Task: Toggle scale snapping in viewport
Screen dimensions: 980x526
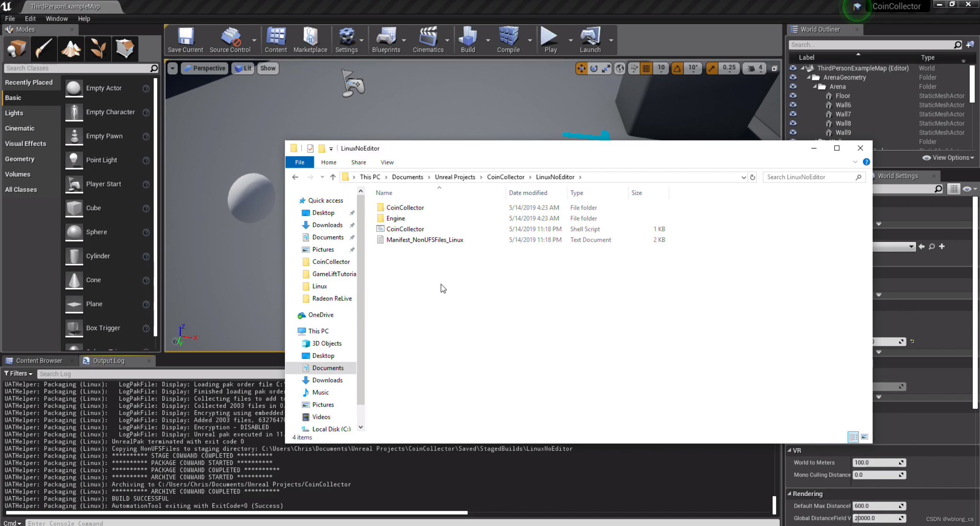Action: point(712,68)
